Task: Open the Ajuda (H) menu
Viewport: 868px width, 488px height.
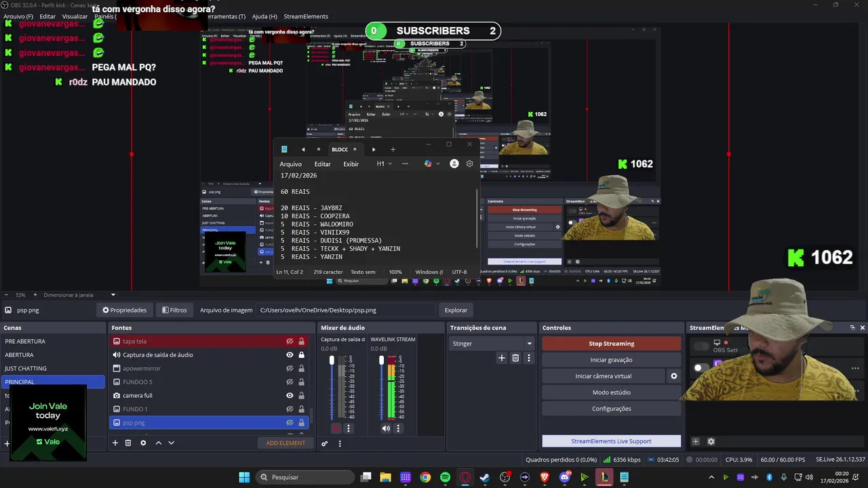Action: click(264, 16)
